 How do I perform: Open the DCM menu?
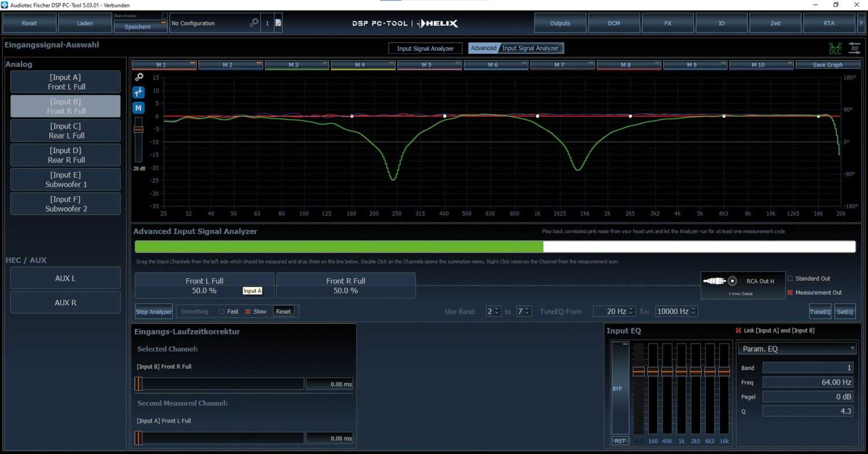coord(614,23)
